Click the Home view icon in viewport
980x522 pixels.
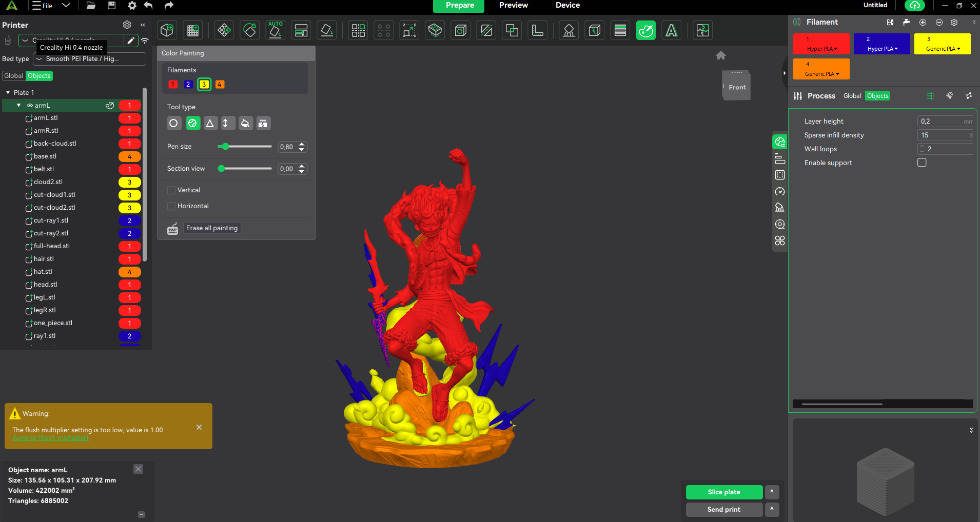pyautogui.click(x=721, y=55)
